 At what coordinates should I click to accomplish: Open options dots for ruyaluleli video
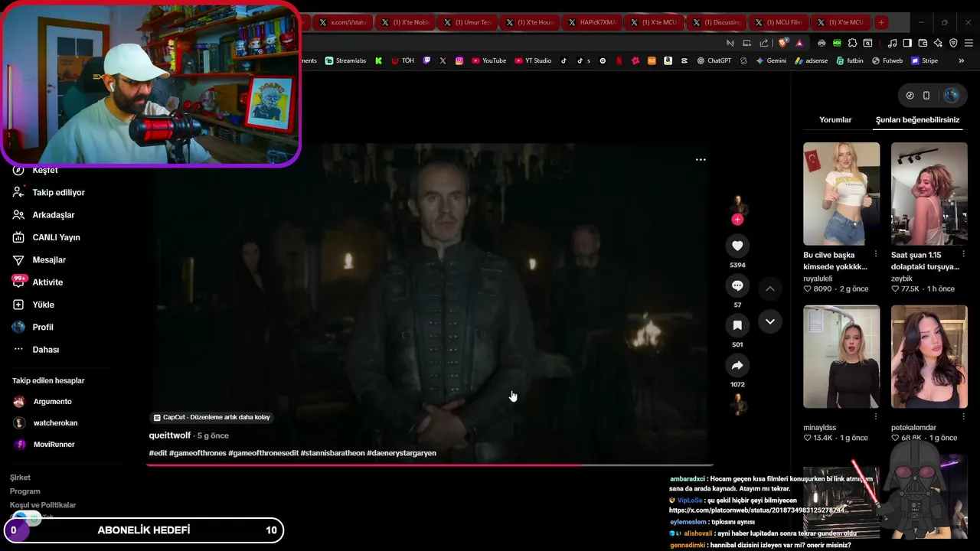876,254
